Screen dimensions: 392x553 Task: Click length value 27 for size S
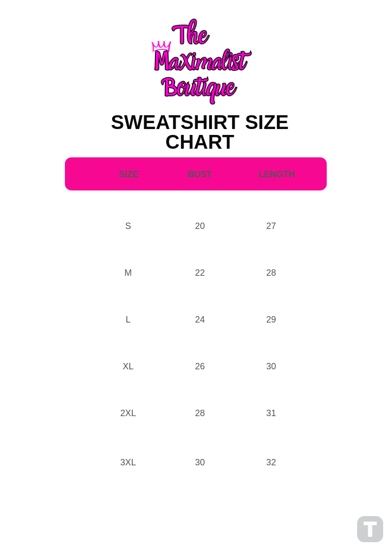pyautogui.click(x=271, y=226)
